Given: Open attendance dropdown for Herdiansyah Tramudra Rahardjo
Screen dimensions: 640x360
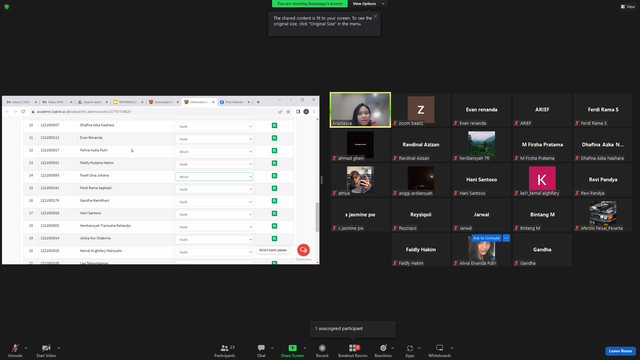Looking at the screenshot, I should click(x=214, y=227).
